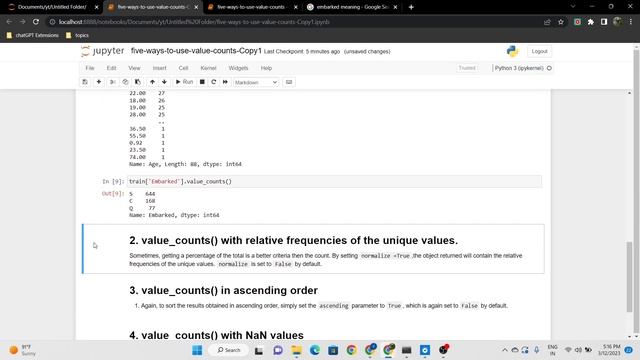
Task: Click the Jupyter logo
Action: pyautogui.click(x=102, y=51)
